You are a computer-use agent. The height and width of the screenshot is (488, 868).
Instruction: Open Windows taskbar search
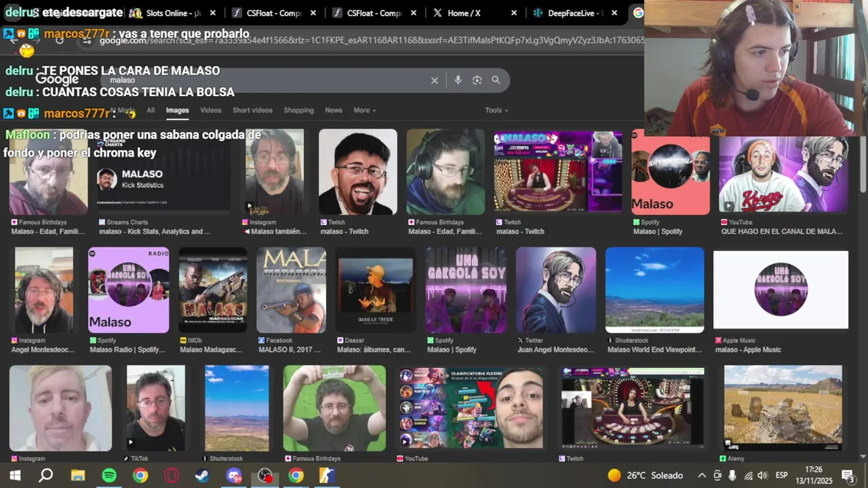[x=45, y=476]
